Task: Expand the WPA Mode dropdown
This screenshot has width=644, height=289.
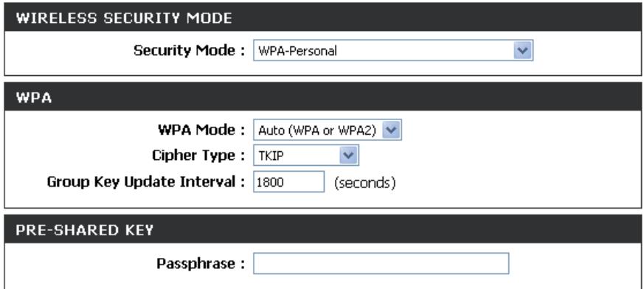Action: [328, 130]
